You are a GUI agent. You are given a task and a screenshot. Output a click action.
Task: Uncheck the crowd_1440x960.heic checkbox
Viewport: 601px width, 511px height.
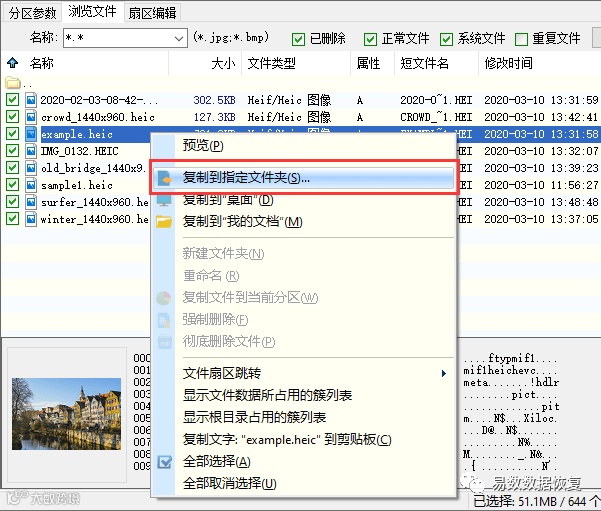click(12, 117)
